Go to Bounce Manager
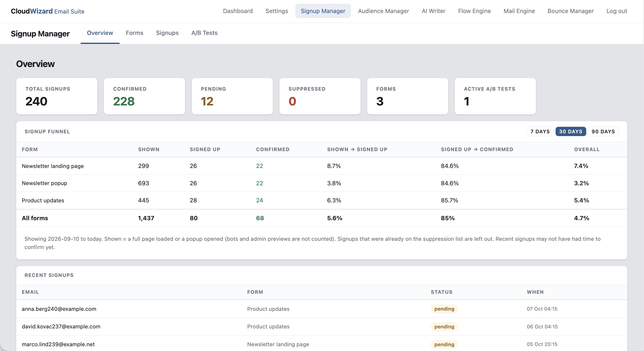The width and height of the screenshot is (644, 351). click(570, 11)
